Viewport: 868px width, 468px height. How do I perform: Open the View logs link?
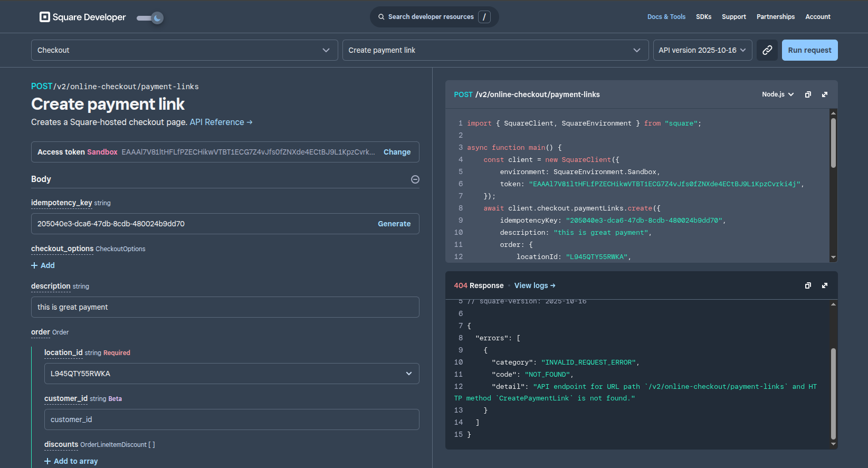(x=535, y=285)
